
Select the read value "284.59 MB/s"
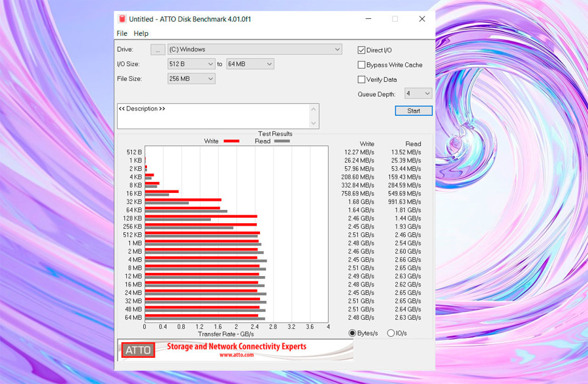pyautogui.click(x=404, y=185)
